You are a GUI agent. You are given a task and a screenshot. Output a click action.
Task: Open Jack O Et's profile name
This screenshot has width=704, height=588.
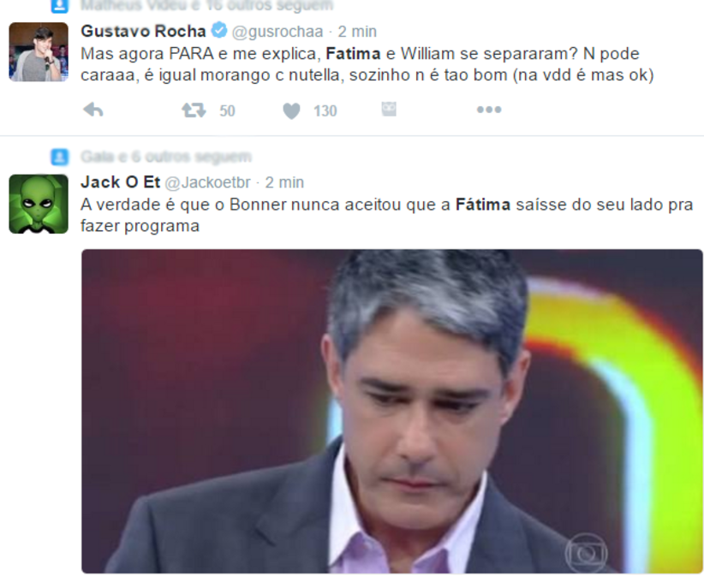click(120, 182)
